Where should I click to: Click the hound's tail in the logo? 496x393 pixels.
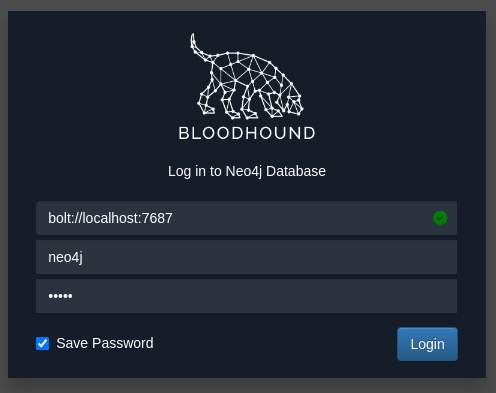point(200,48)
